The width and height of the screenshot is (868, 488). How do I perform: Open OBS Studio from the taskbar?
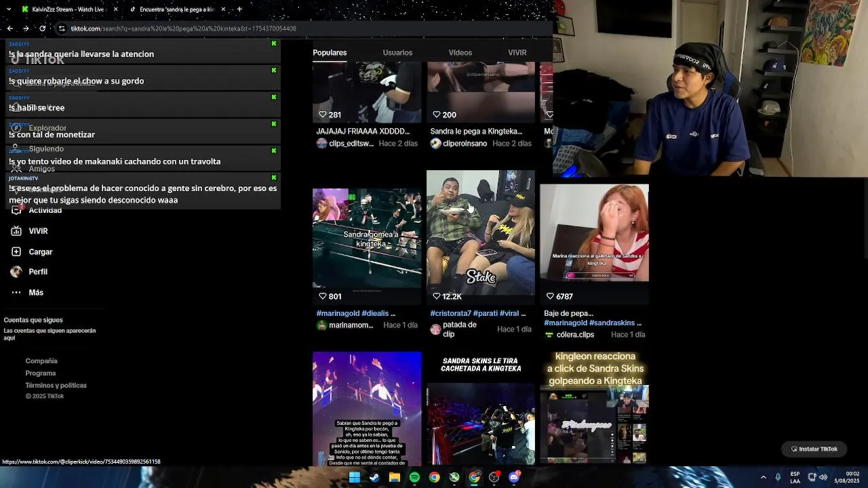[494, 477]
